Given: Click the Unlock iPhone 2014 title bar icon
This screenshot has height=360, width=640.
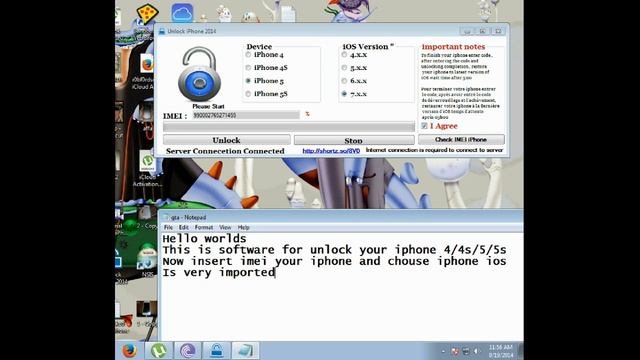Looking at the screenshot, I should pyautogui.click(x=162, y=31).
